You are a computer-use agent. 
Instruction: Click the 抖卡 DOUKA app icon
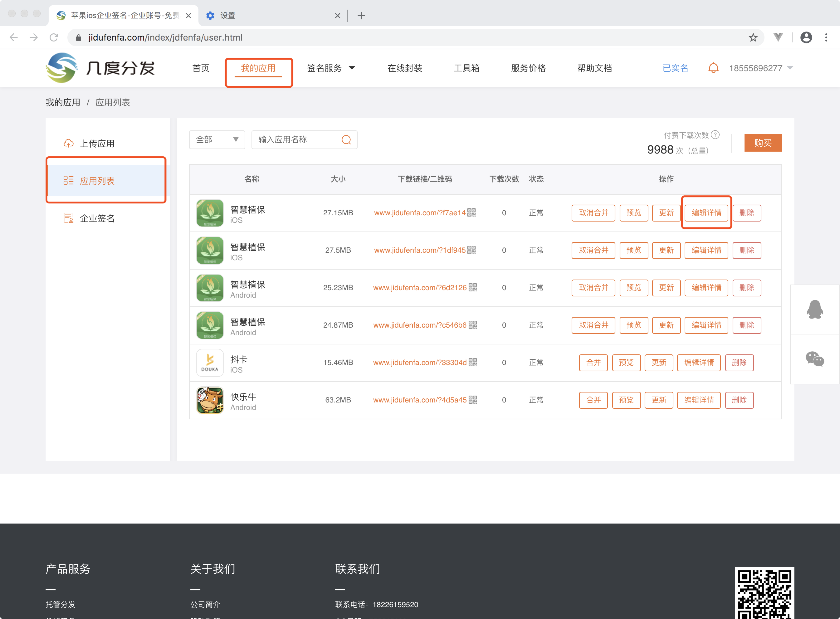point(210,363)
